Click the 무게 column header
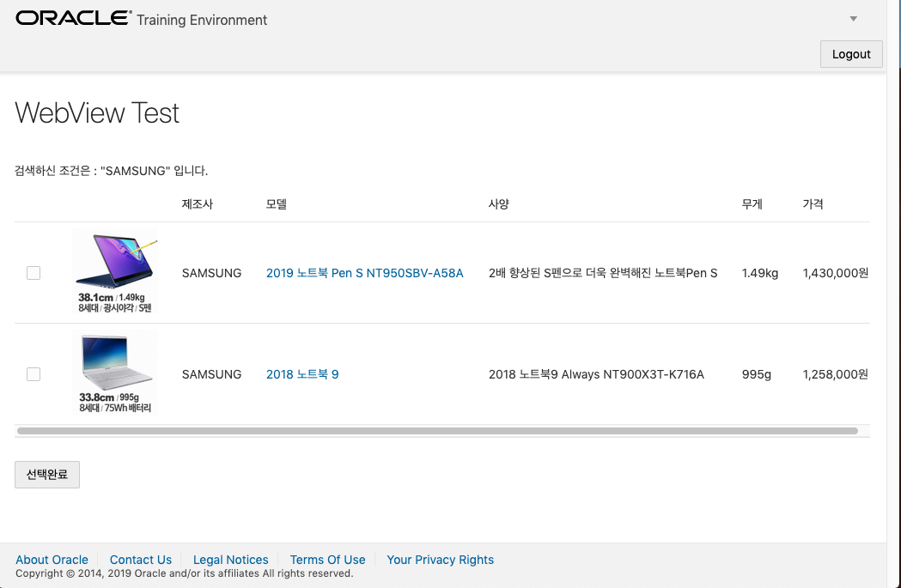Screen dimensions: 901x588 pos(752,203)
